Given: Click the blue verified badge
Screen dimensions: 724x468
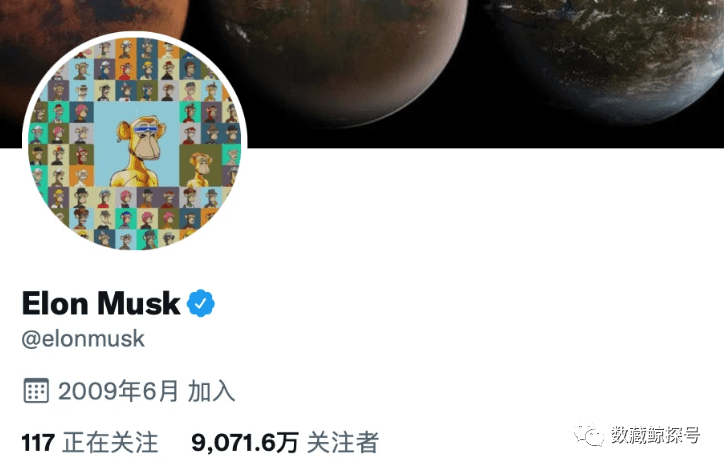Looking at the screenshot, I should tap(200, 303).
